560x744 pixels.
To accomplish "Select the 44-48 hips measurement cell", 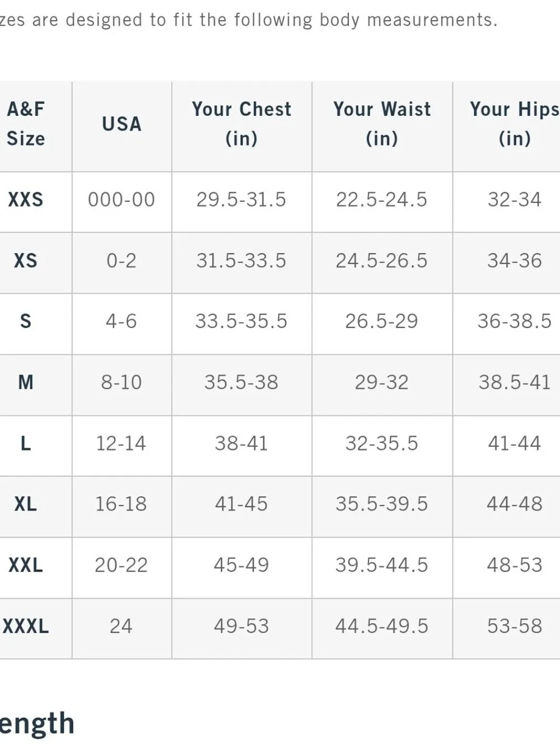I will (515, 504).
